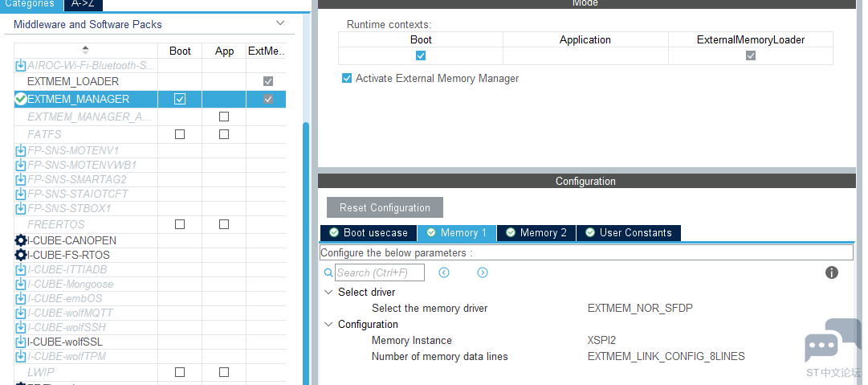
Task: Click download icon next to FP-SNS-MOTENV1
Action: [x=21, y=150]
